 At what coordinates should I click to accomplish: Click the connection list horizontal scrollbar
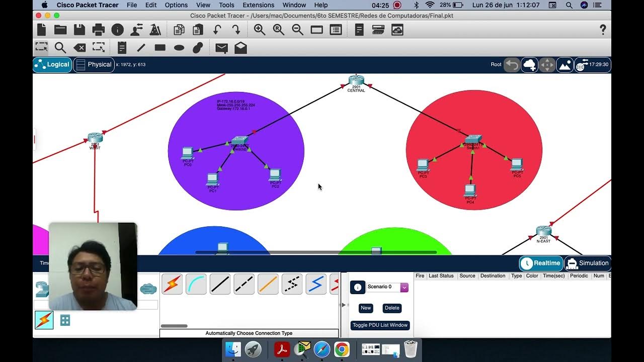pos(174,326)
